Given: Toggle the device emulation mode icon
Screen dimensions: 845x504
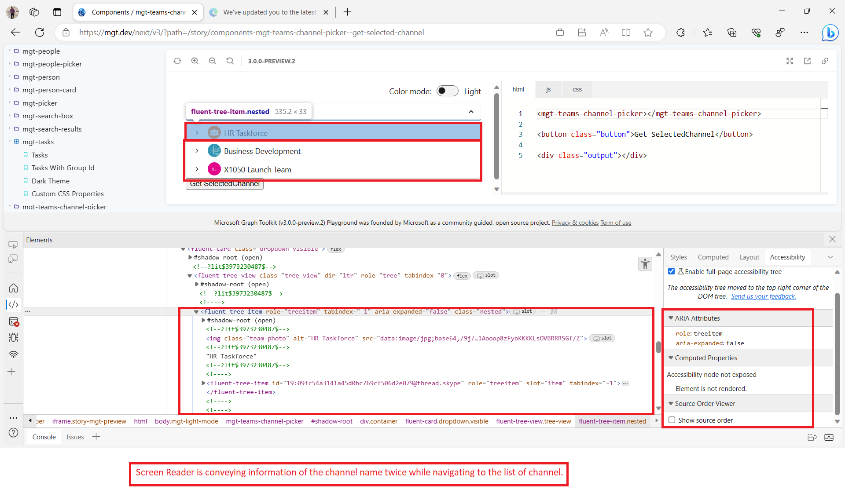Looking at the screenshot, I should tap(13, 259).
